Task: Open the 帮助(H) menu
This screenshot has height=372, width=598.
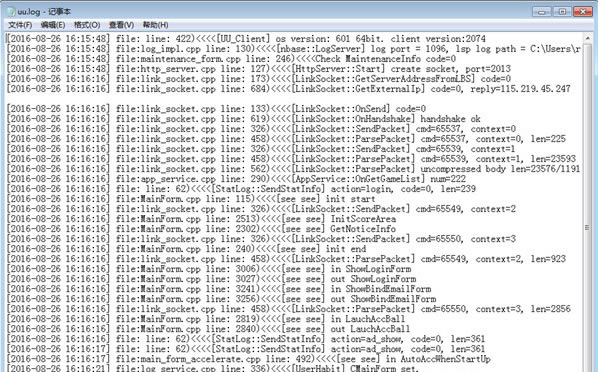Action: click(x=155, y=25)
